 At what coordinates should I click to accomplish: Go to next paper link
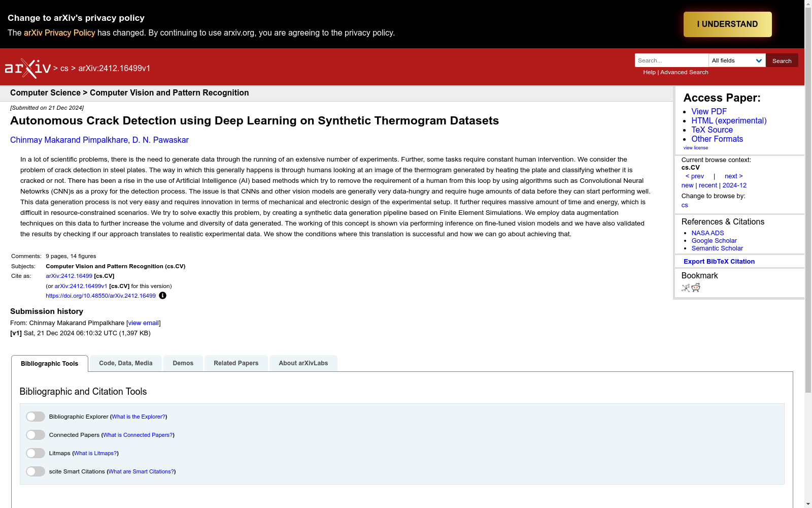pyautogui.click(x=734, y=176)
